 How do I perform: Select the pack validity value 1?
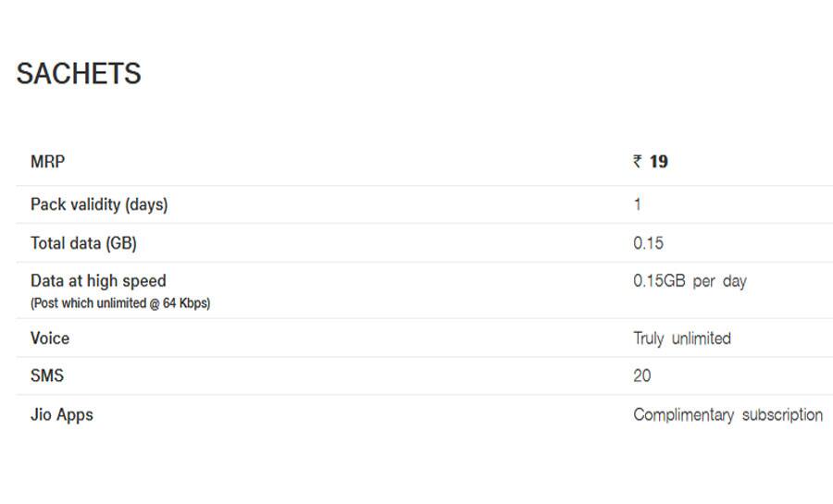[x=638, y=204]
